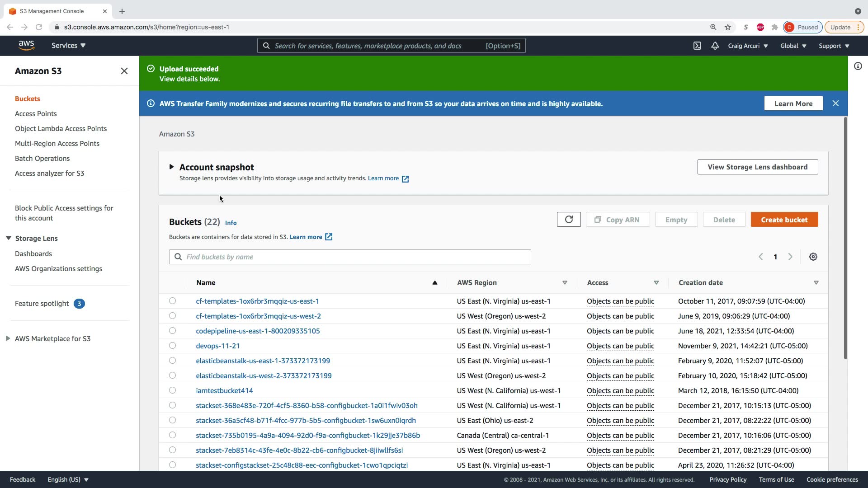Dismiss the AWS Transfer Family banner
This screenshot has height=488, width=868.
[x=835, y=103]
